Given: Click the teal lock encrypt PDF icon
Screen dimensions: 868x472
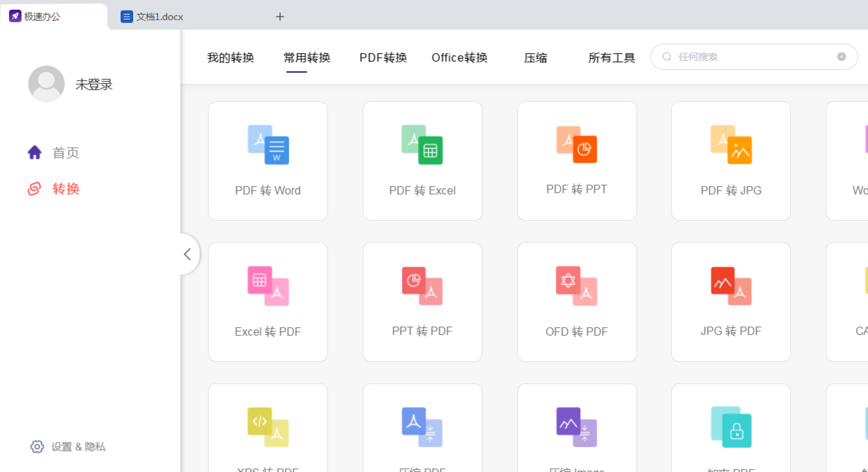Looking at the screenshot, I should 731,427.
